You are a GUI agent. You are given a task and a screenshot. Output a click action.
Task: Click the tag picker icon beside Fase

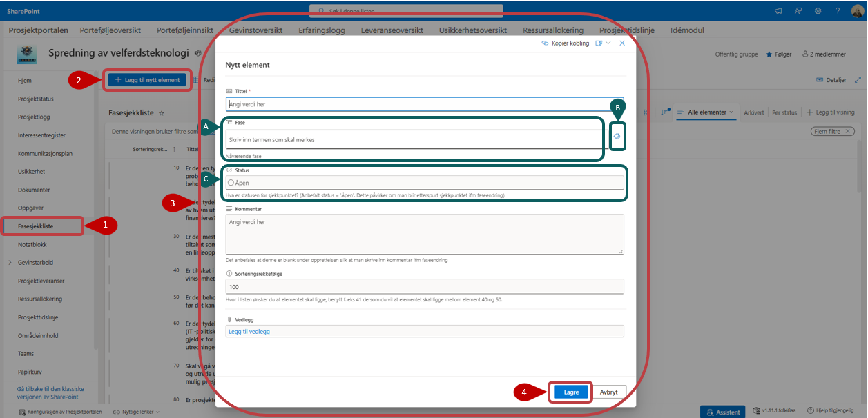click(617, 137)
